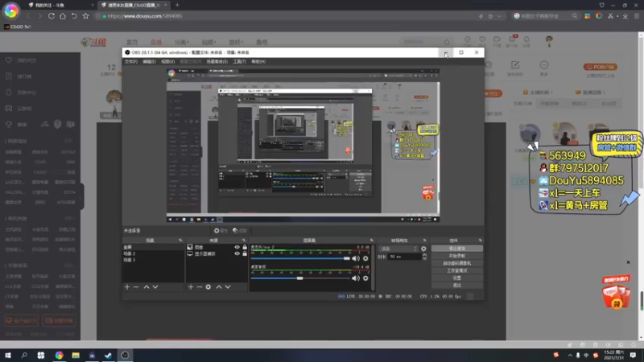Enable studio mode in OBS controls
The width and height of the screenshot is (644, 362).
[x=456, y=270]
